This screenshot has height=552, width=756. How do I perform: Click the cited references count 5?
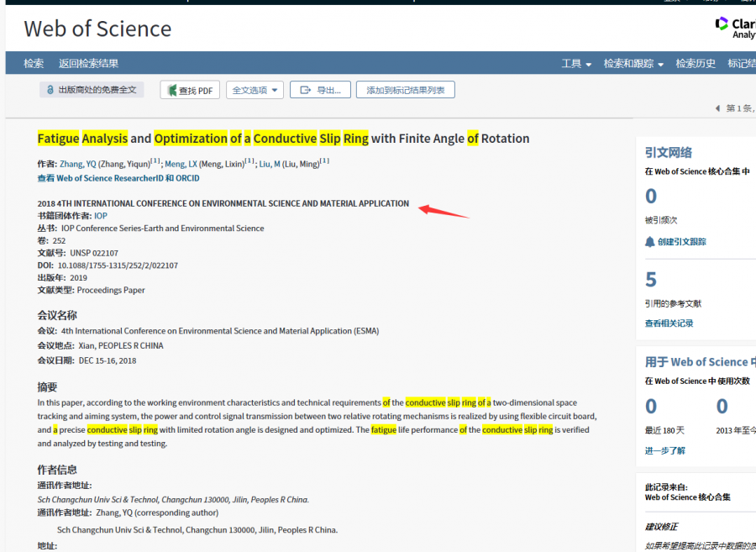coord(651,280)
